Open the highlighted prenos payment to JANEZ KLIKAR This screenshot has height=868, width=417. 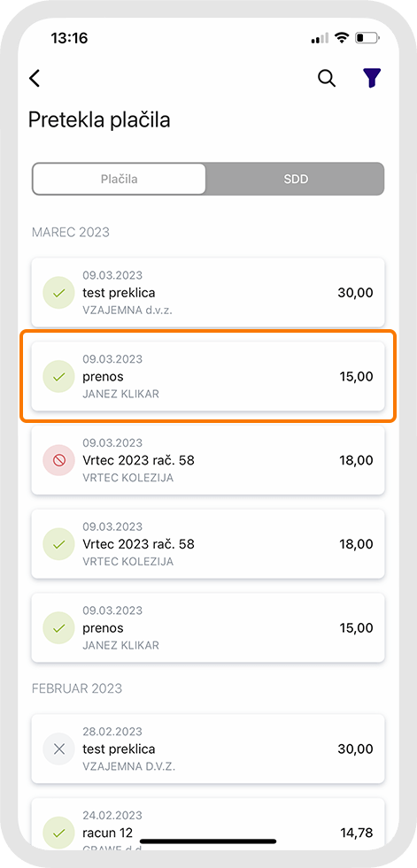pos(208,376)
